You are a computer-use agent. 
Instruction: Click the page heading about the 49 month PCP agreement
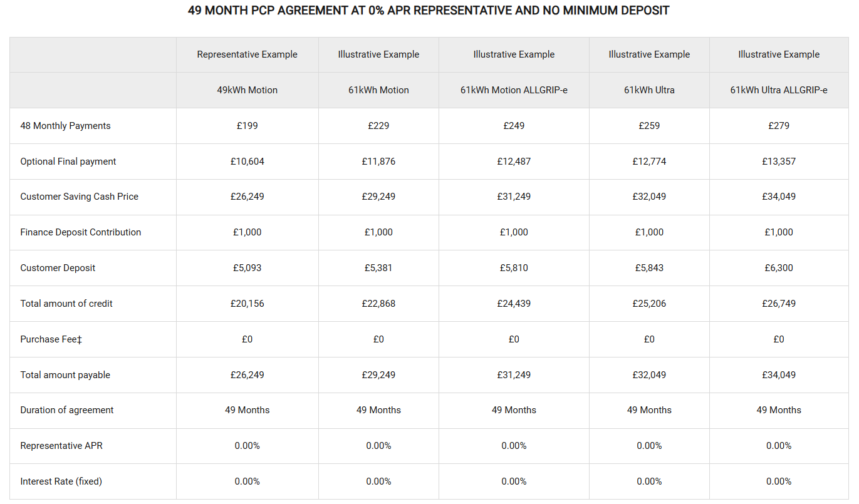tap(429, 11)
